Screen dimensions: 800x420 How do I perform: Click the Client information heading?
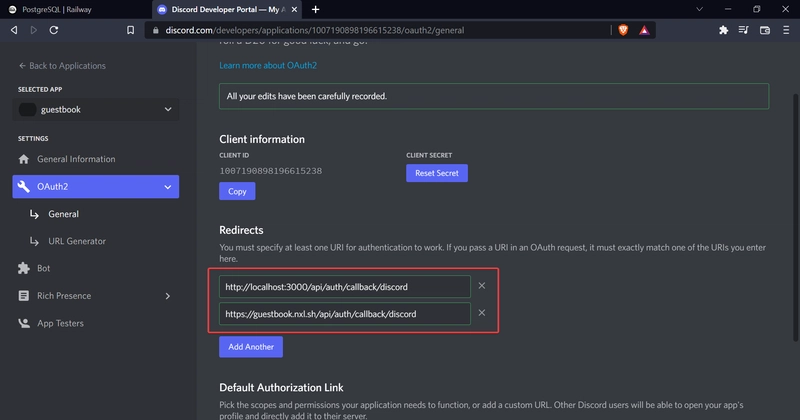pos(262,139)
